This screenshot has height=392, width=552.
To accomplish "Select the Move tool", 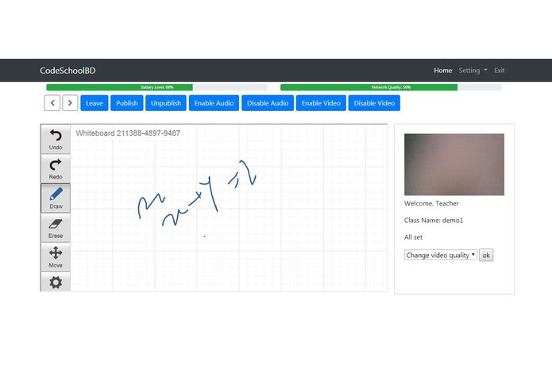I will (x=56, y=257).
